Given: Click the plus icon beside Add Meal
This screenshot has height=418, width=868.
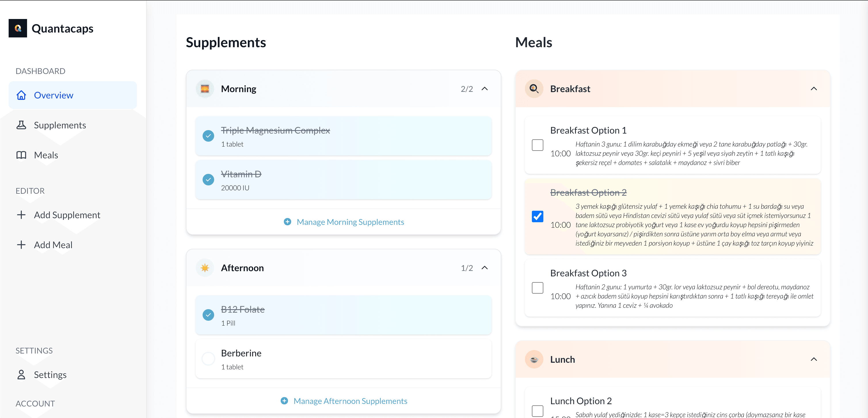Looking at the screenshot, I should (x=22, y=245).
